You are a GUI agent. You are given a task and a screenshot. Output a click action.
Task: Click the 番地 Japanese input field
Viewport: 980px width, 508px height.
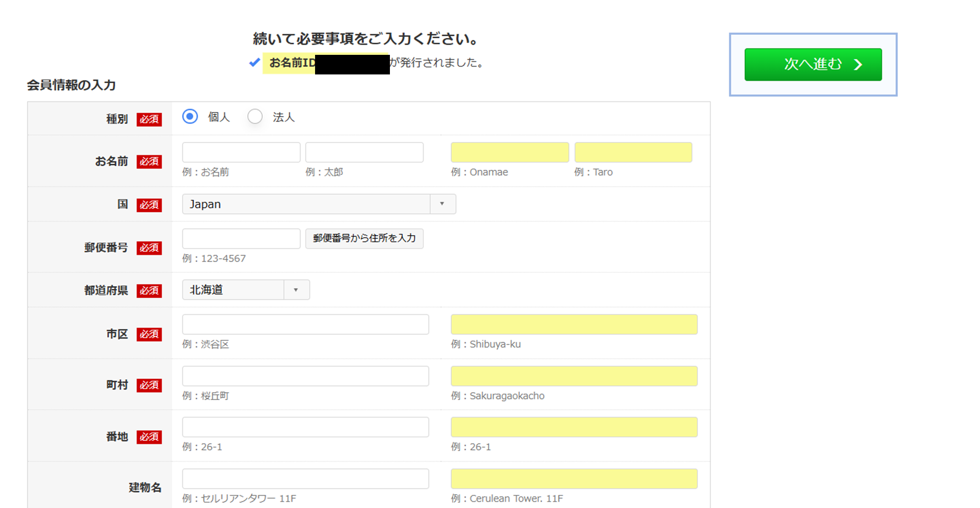click(x=305, y=427)
